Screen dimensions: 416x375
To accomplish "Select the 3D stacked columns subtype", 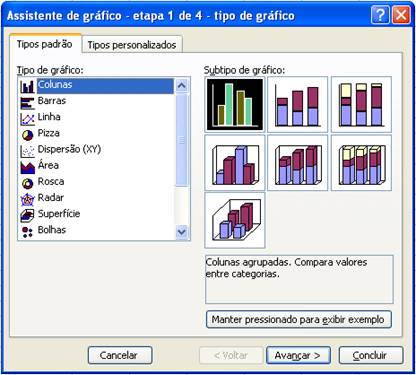I will coord(298,163).
